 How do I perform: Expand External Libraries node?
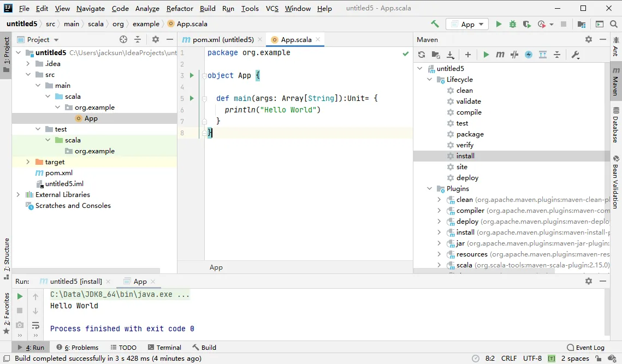pos(18,195)
